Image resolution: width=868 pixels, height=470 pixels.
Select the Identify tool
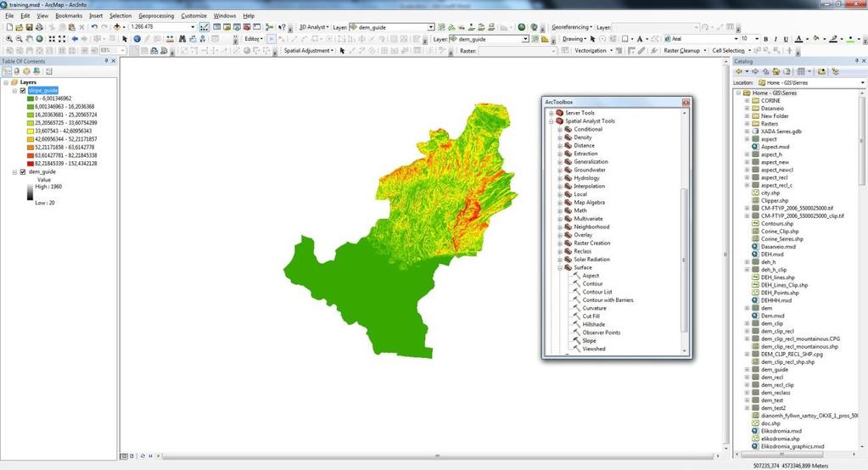[x=137, y=39]
